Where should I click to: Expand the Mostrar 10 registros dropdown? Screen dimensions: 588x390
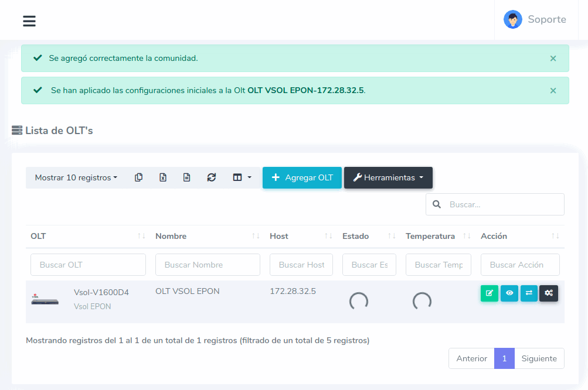(76, 177)
